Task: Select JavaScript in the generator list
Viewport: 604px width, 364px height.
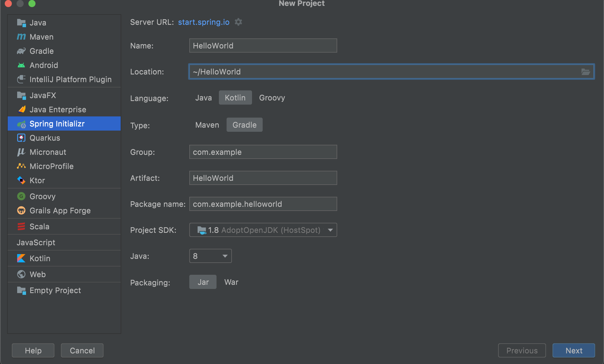Action: click(36, 243)
